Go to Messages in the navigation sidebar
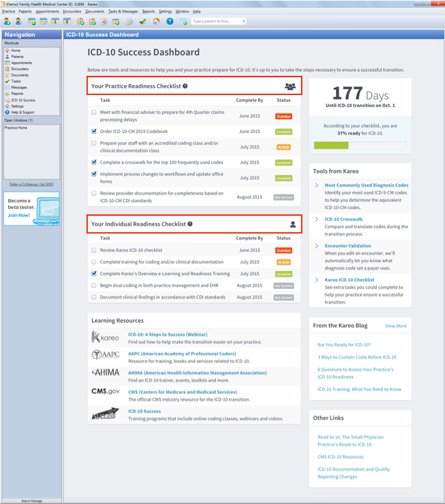Image resolution: width=445 pixels, height=504 pixels. tap(18, 87)
